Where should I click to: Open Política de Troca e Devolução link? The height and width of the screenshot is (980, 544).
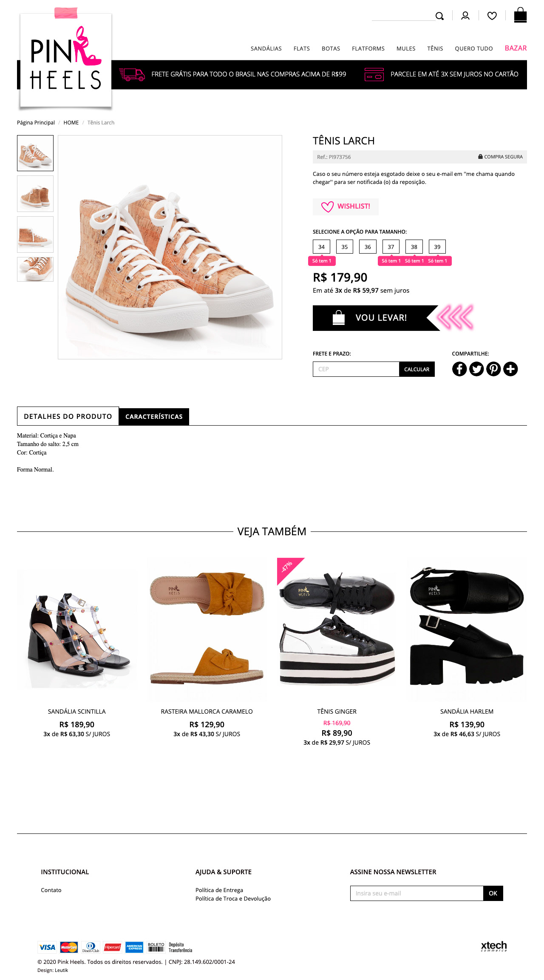[233, 898]
